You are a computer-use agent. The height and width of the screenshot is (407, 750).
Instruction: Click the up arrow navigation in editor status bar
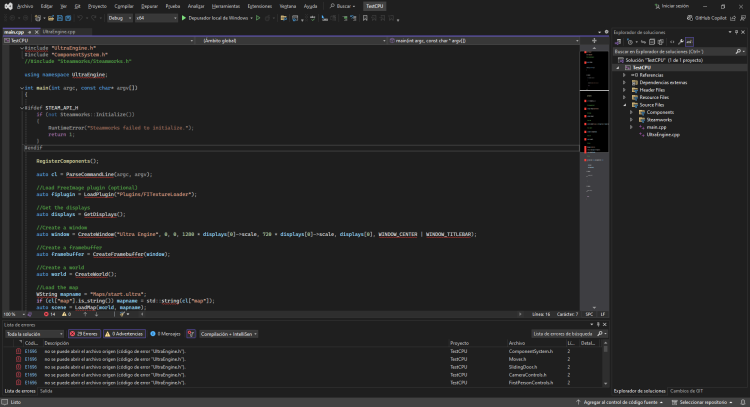point(85,314)
